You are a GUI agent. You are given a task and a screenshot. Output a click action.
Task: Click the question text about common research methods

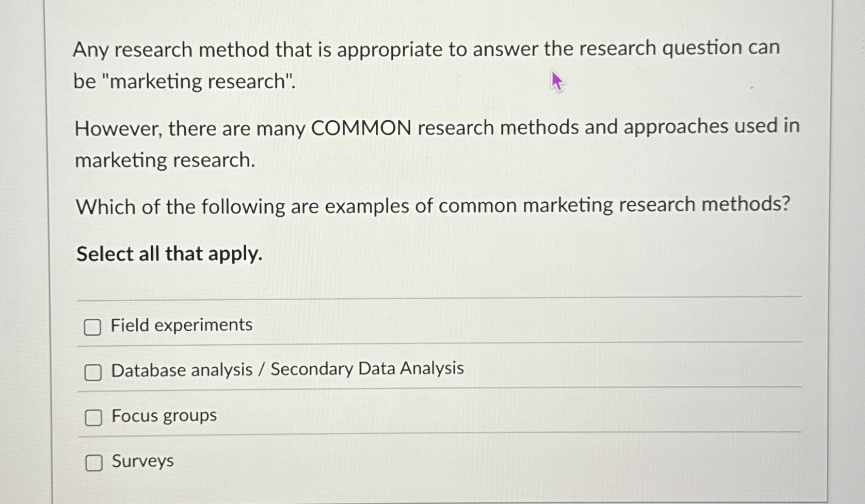pyautogui.click(x=432, y=205)
